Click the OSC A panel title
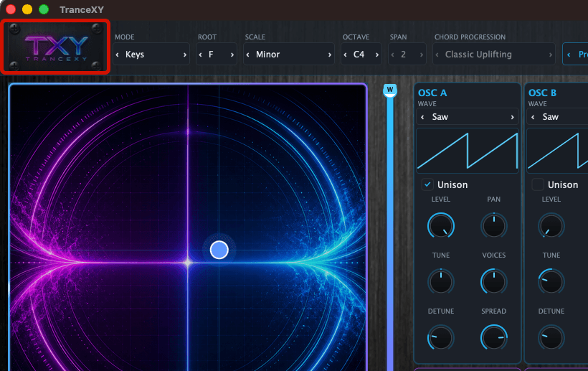Viewport: 588px width, 371px height. click(x=432, y=93)
